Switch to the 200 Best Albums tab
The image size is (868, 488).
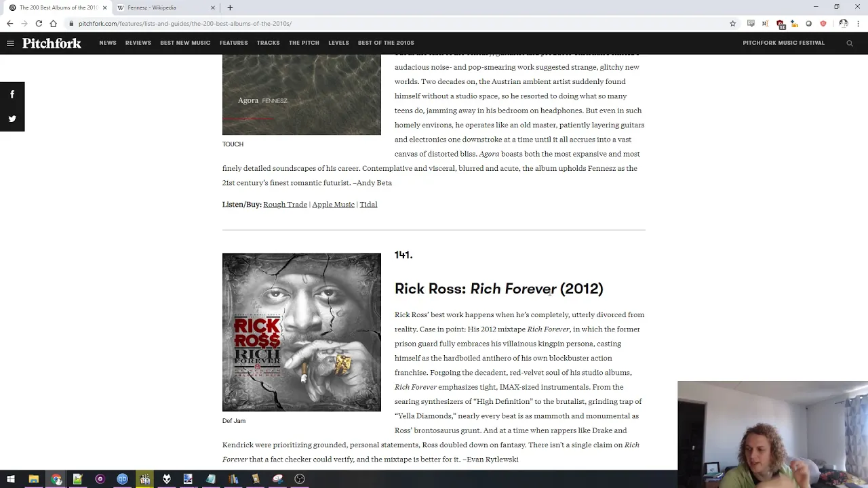tap(57, 7)
